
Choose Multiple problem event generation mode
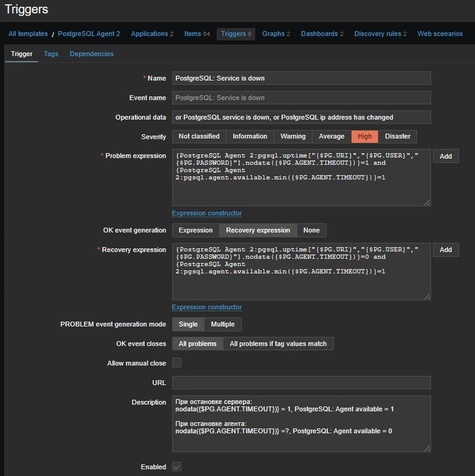(223, 324)
